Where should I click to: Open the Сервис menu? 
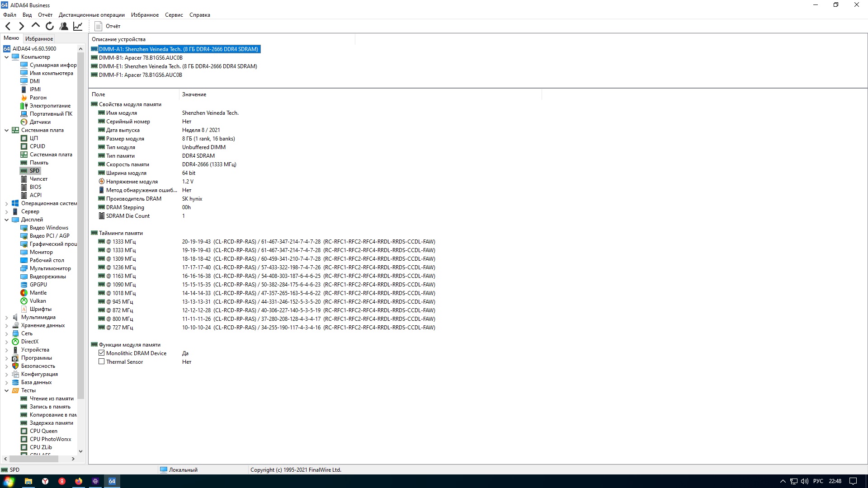click(x=174, y=15)
